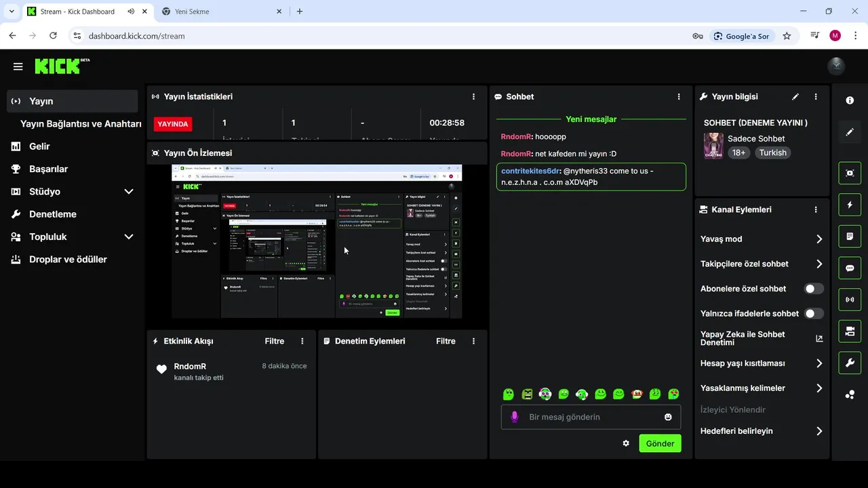The width and height of the screenshot is (868, 488).
Task: Open Etkinlik Akışı Filtre dropdown
Action: click(x=275, y=341)
